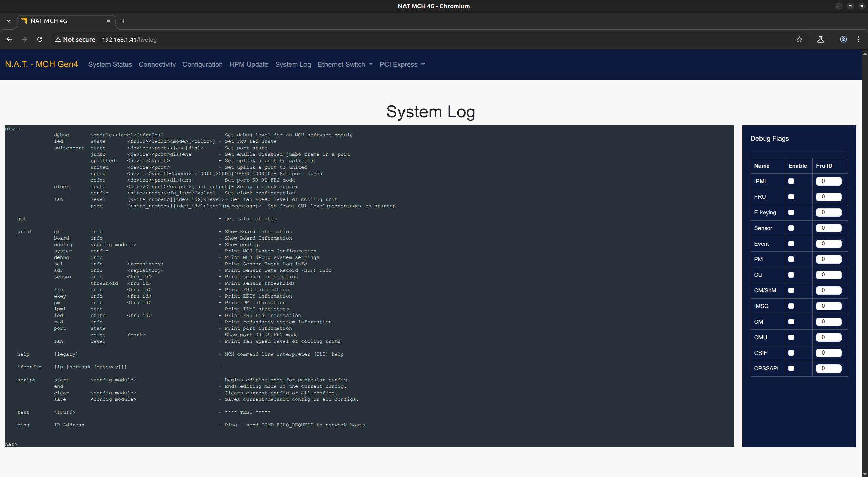868x477 pixels.
Task: Reload the current page
Action: tap(40, 39)
